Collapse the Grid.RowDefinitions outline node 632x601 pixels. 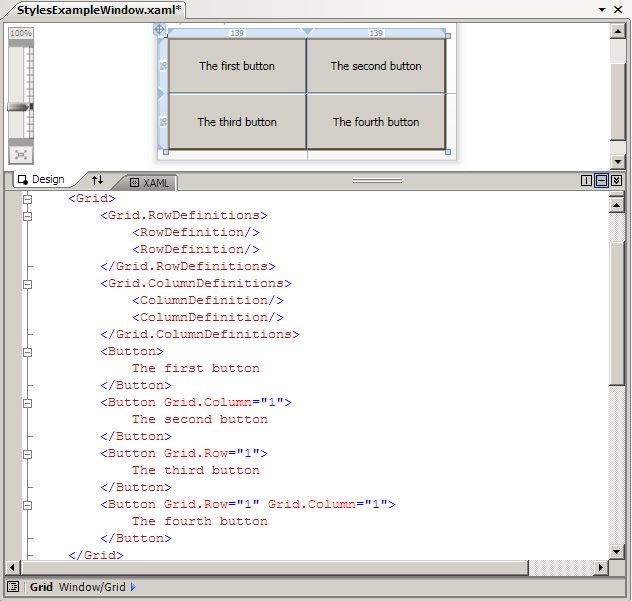(27, 216)
